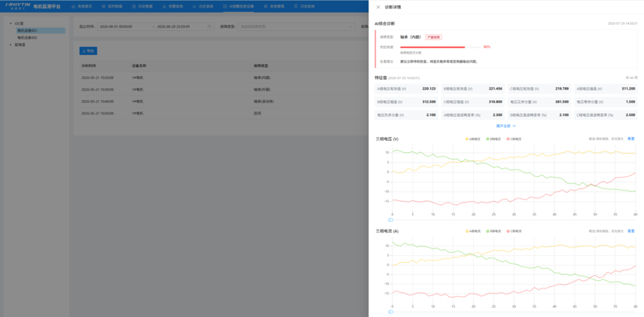Select 电机设备001 in device tree
The height and width of the screenshot is (317, 644).
point(41,30)
